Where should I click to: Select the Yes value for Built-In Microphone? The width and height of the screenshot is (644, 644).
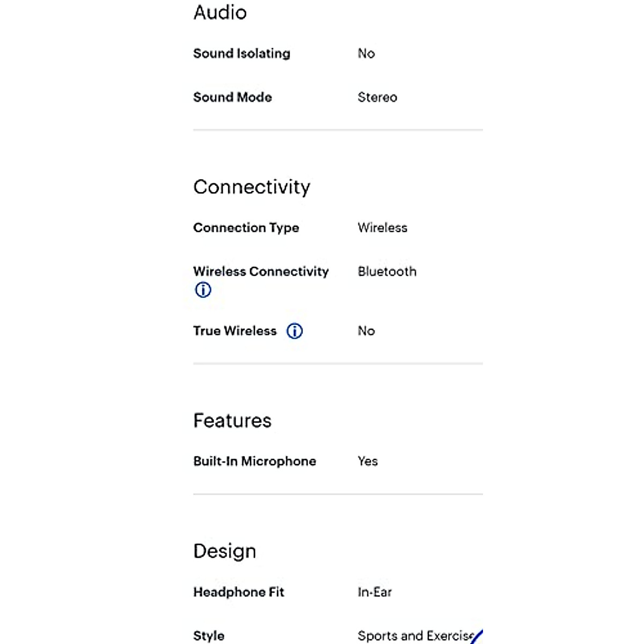tap(368, 461)
